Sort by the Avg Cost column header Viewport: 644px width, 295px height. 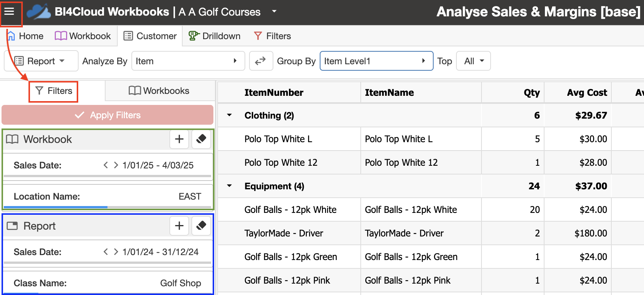tap(587, 92)
